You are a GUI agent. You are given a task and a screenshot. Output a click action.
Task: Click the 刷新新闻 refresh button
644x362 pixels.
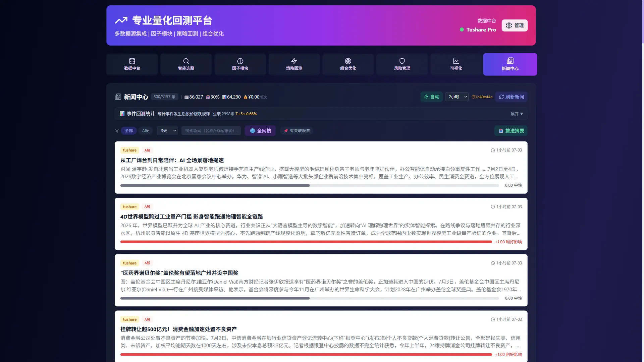511,97
